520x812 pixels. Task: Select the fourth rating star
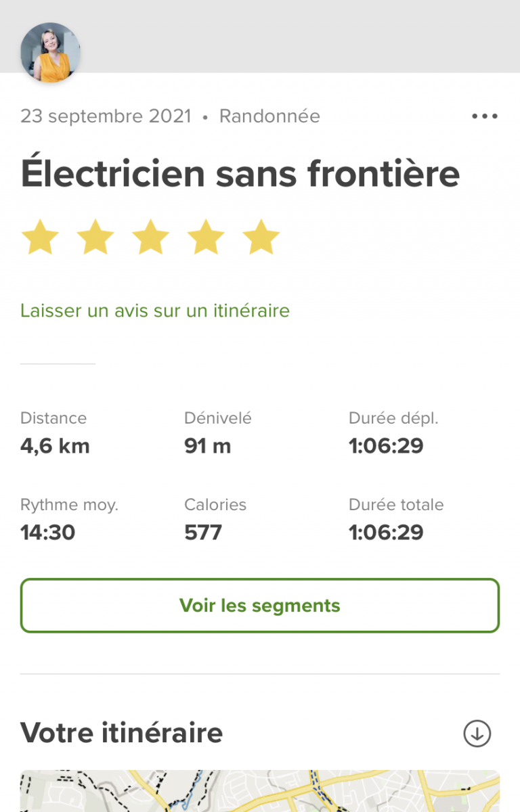(x=206, y=237)
